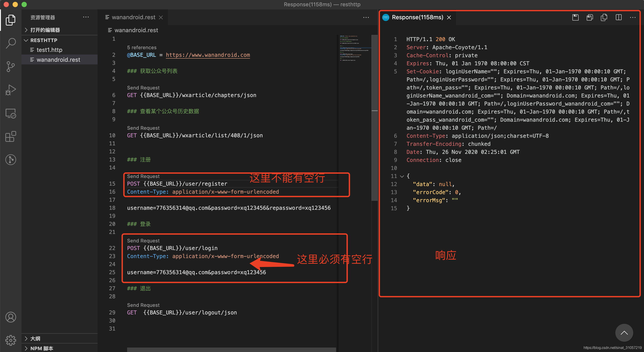The width and height of the screenshot is (644, 352).
Task: Send Request for wxarticle/chapters/json
Action: (x=143, y=88)
